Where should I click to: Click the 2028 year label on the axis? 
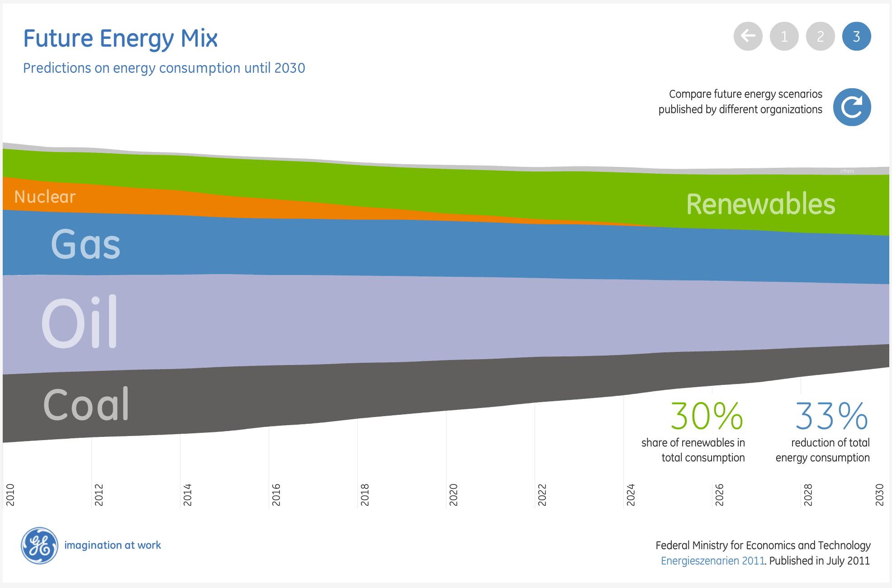[808, 494]
